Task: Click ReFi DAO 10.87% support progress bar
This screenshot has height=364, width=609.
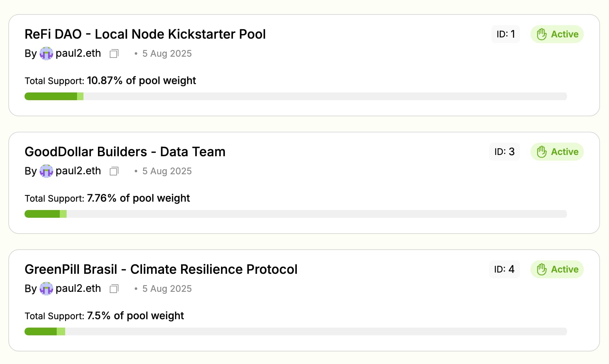Action: tap(295, 96)
